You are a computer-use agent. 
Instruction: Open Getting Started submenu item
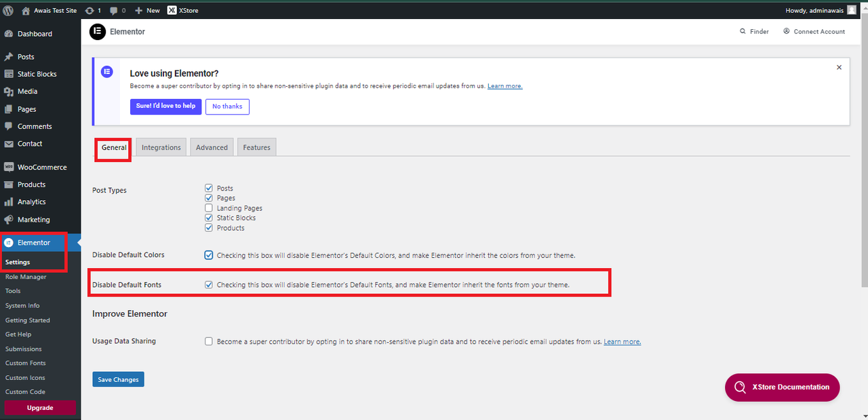point(28,320)
